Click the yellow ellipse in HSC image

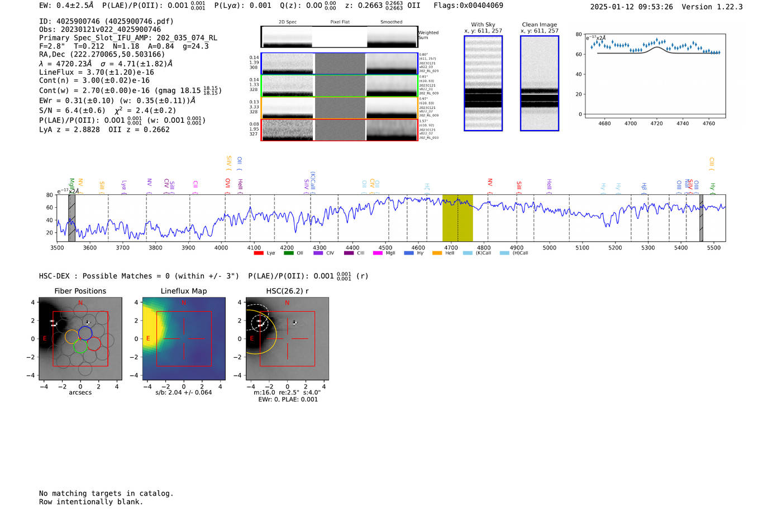(275, 335)
